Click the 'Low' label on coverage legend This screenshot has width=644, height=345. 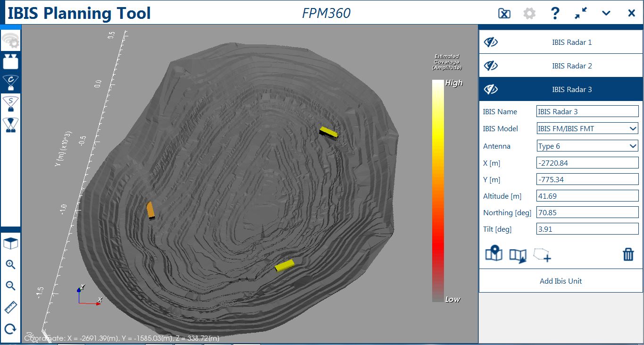453,299
